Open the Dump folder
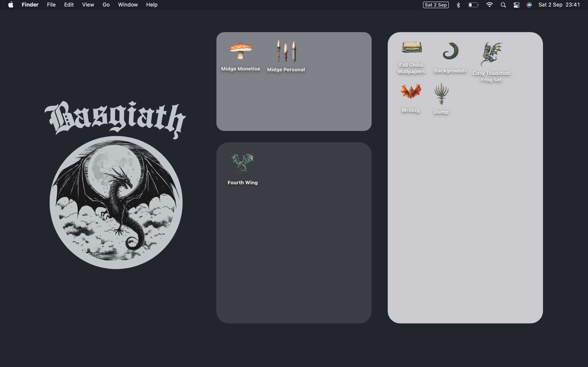The width and height of the screenshot is (588, 367). [441, 95]
